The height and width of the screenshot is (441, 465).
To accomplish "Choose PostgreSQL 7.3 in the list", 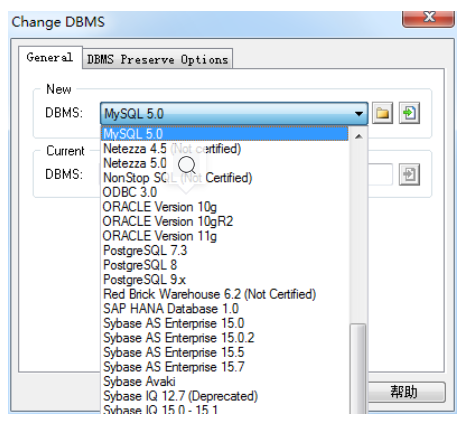I will point(224,251).
